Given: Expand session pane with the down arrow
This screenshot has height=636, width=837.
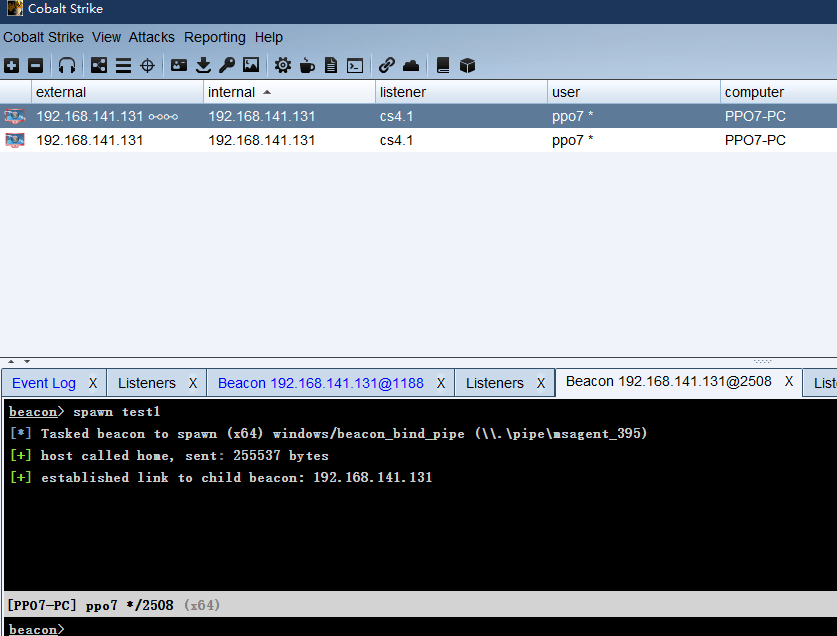Looking at the screenshot, I should coord(27,362).
